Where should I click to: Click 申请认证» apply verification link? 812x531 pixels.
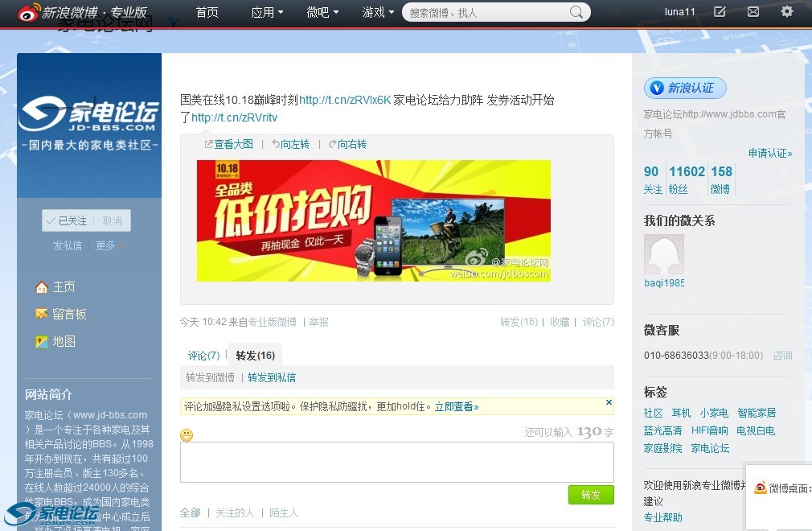click(x=770, y=154)
